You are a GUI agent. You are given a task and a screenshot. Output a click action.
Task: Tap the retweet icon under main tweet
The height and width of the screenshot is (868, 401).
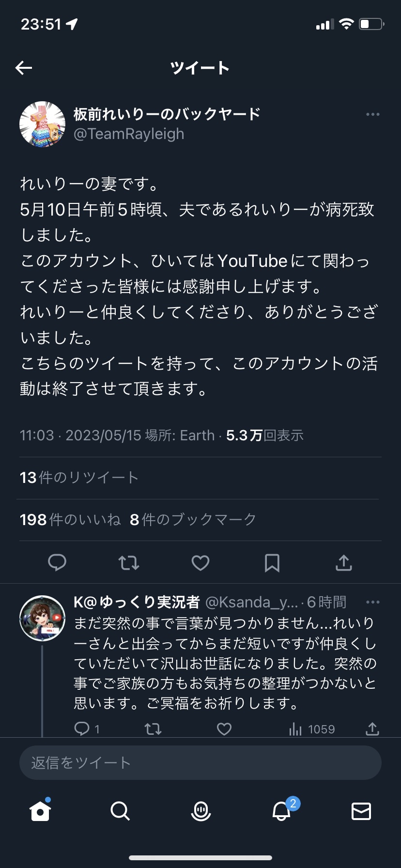129,562
